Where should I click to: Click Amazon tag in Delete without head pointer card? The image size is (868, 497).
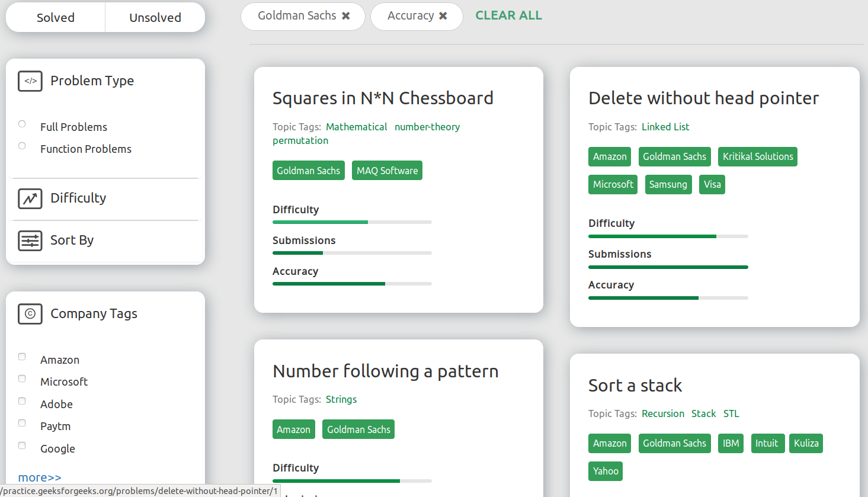(x=610, y=156)
